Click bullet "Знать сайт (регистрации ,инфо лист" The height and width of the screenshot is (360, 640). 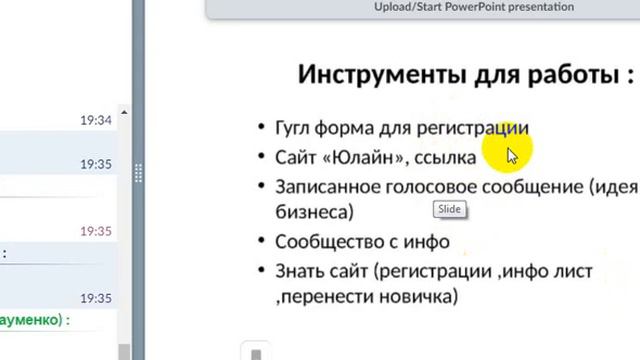(433, 271)
